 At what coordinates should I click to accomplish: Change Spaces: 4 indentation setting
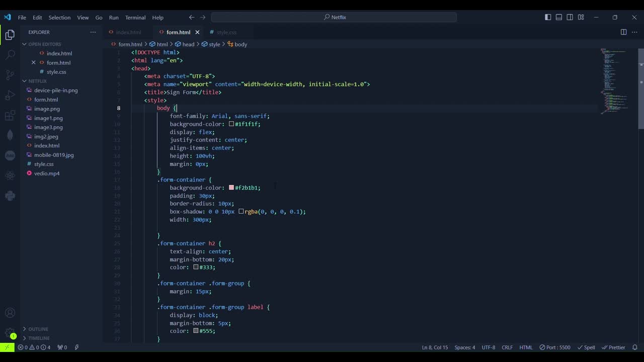point(464,347)
